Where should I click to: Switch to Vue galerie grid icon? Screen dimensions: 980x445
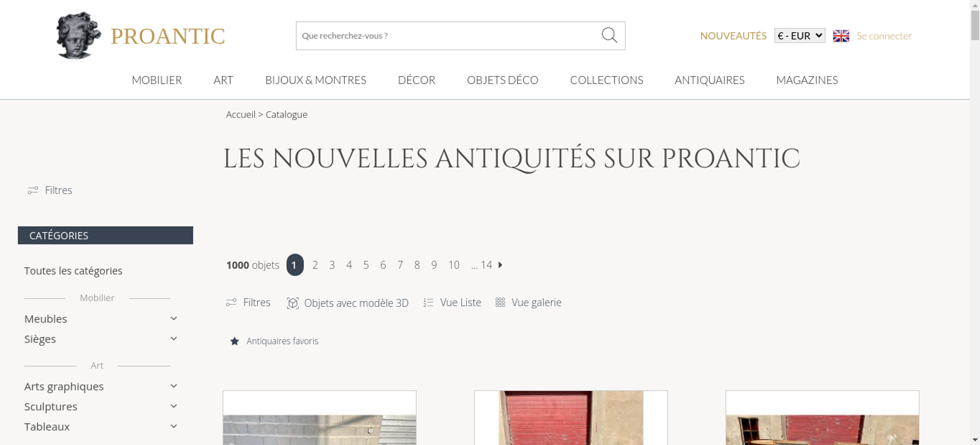coord(500,302)
